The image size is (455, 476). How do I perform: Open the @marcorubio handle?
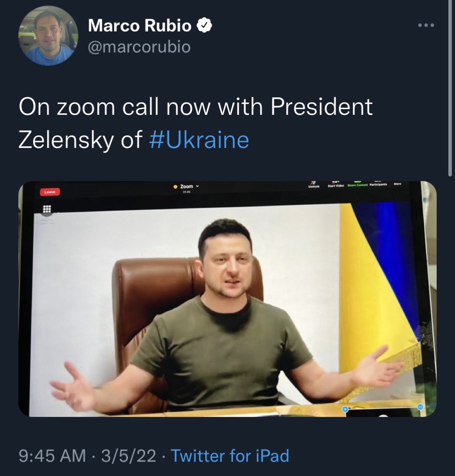pyautogui.click(x=140, y=47)
